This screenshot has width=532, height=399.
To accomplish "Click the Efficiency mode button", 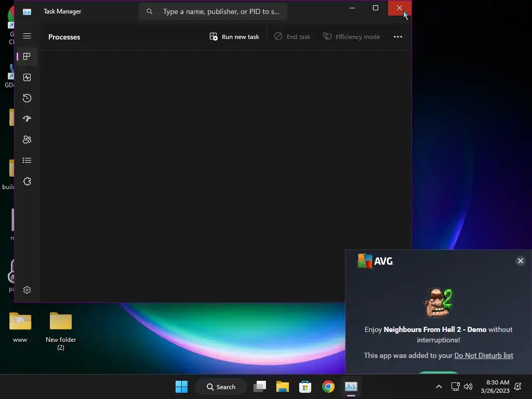I will (x=352, y=37).
